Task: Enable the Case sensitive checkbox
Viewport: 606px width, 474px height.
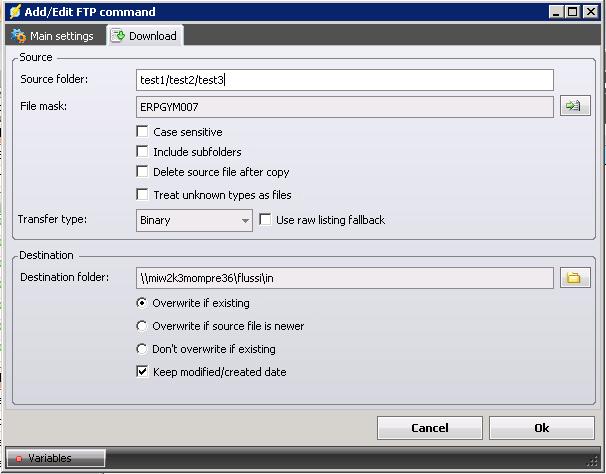Action: click(143, 132)
